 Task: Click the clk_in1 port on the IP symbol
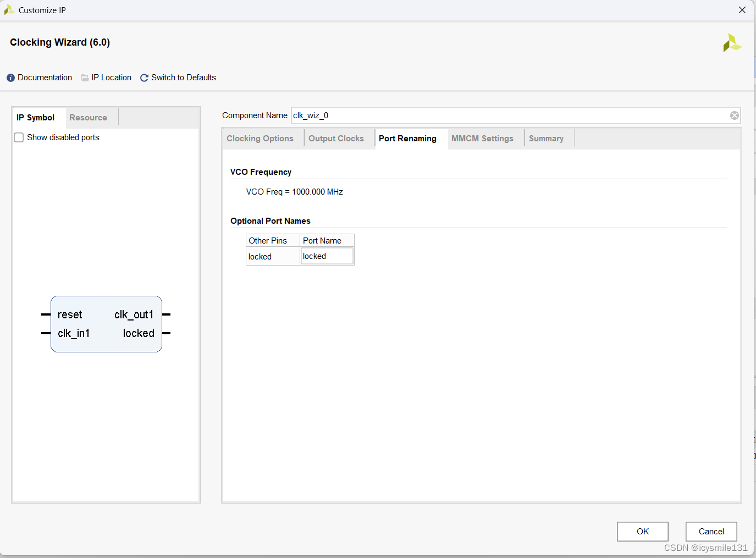point(74,333)
